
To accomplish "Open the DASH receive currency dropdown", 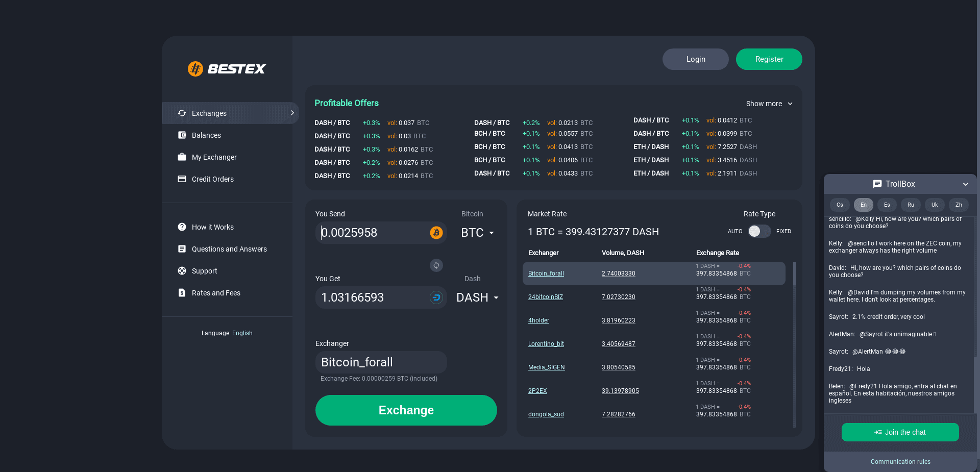I will [478, 297].
